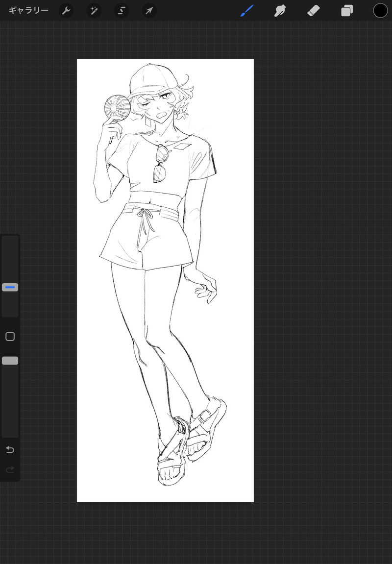Activate the Transform arrow tool
The image size is (392, 564).
point(149,11)
